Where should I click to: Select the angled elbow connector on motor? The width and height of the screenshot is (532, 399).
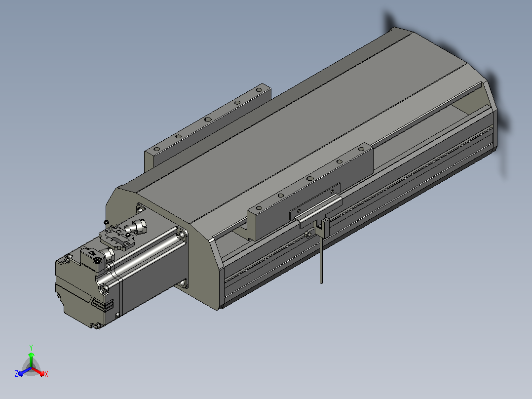[x=136, y=227]
